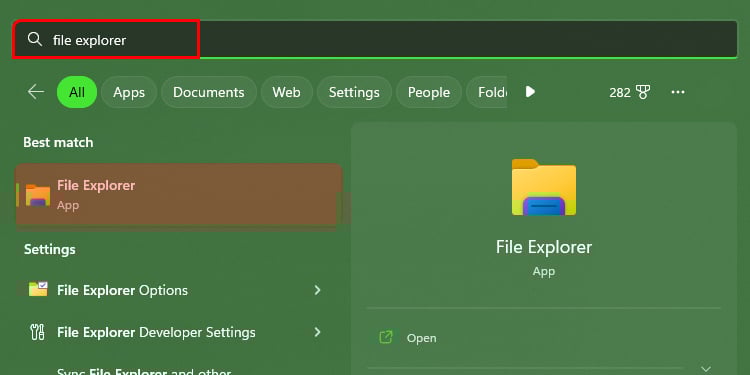
Task: Switch to the Folders filter tab
Action: coord(487,92)
